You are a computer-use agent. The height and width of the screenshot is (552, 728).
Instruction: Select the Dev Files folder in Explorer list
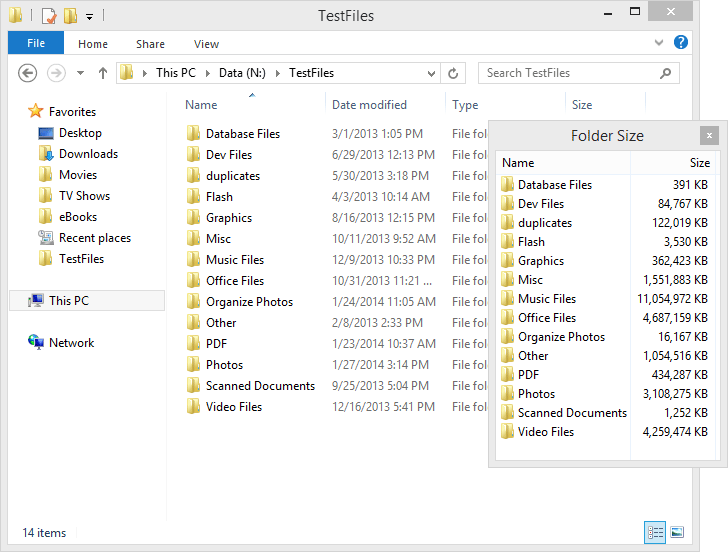point(220,155)
